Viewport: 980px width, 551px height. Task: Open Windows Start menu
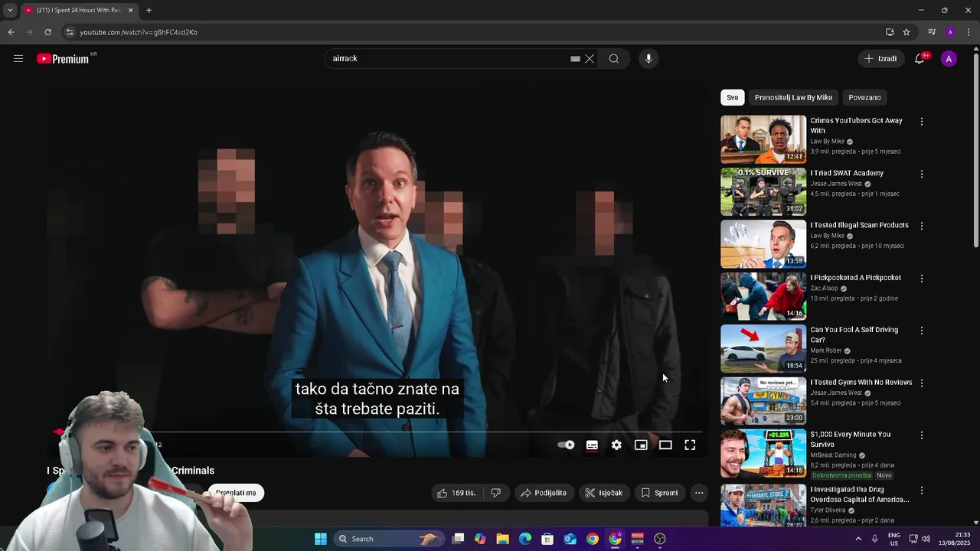tap(321, 539)
